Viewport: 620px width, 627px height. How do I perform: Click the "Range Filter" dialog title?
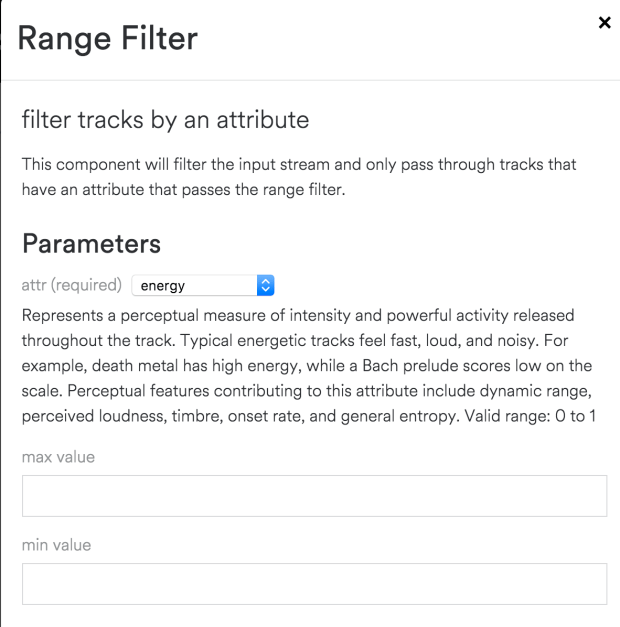point(108,38)
